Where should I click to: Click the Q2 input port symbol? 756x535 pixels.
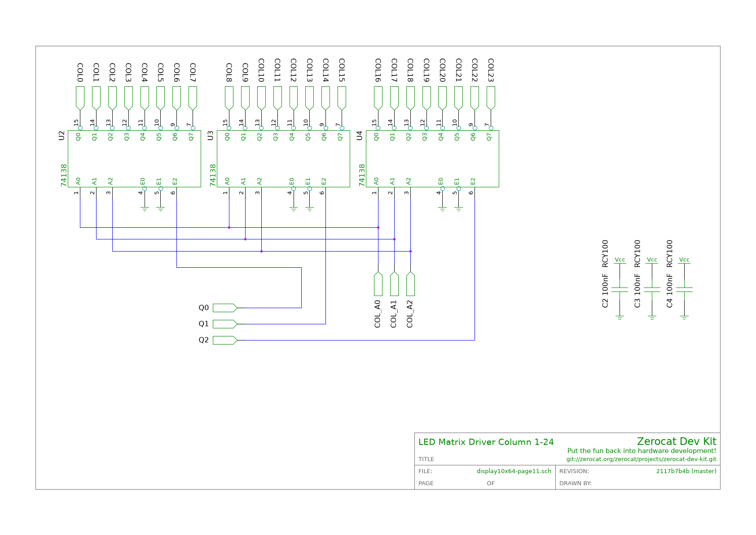click(225, 340)
